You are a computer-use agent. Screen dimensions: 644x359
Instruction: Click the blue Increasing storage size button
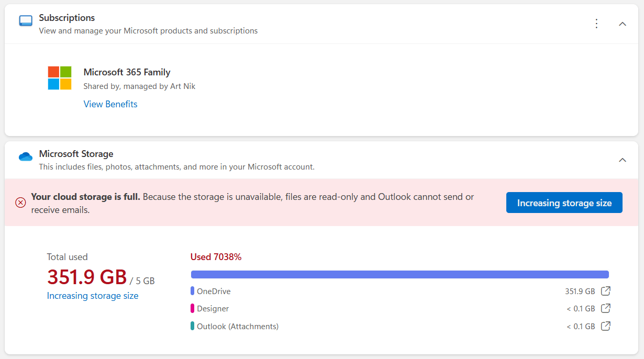(x=564, y=203)
